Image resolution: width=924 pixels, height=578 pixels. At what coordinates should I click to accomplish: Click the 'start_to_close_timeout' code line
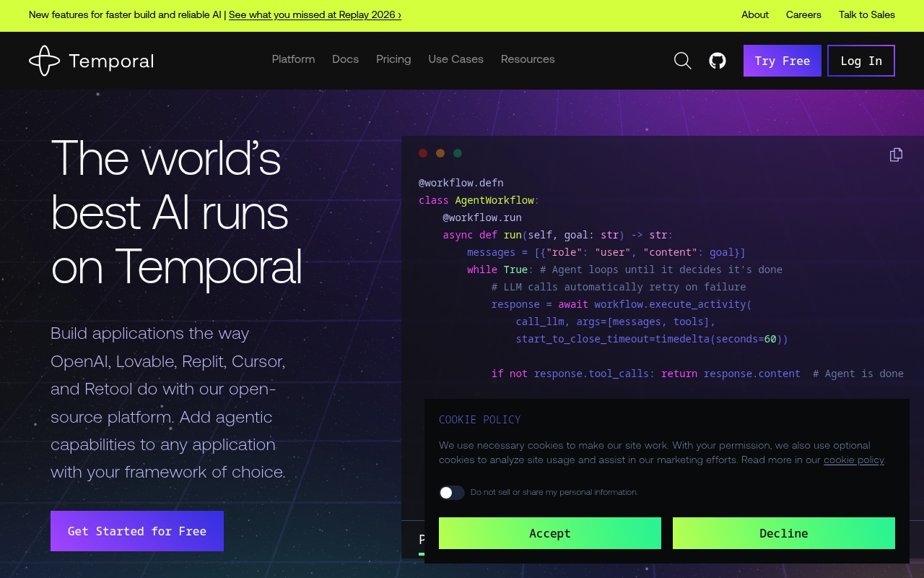652,339
